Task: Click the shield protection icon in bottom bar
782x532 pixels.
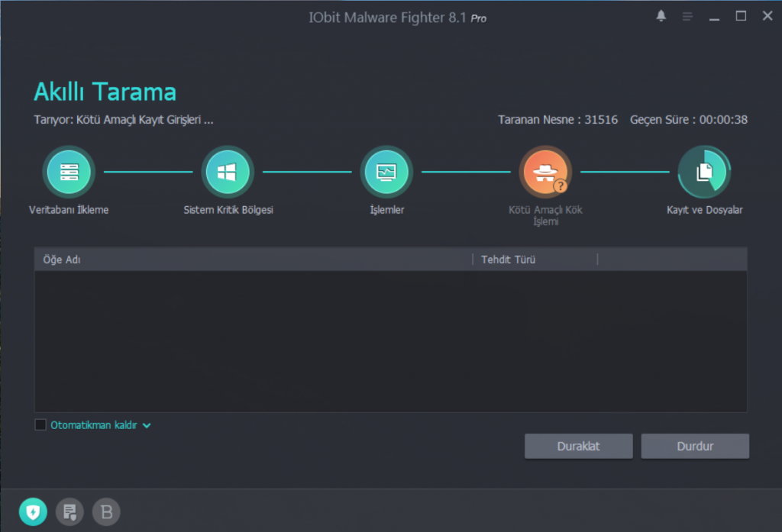Action: click(x=33, y=511)
